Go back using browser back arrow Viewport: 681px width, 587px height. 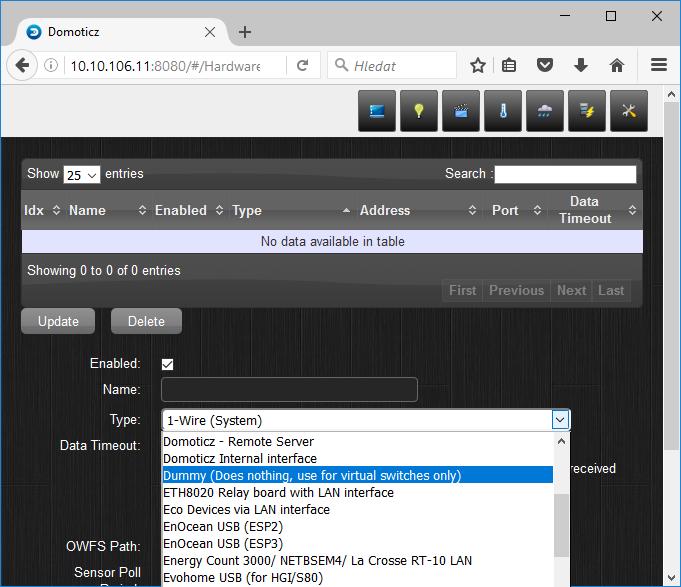click(22, 66)
